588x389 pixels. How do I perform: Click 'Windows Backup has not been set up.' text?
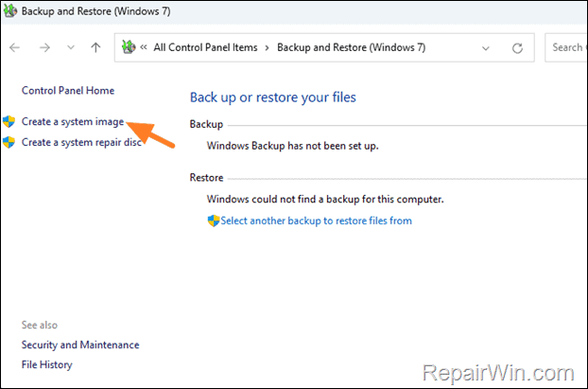coord(293,146)
